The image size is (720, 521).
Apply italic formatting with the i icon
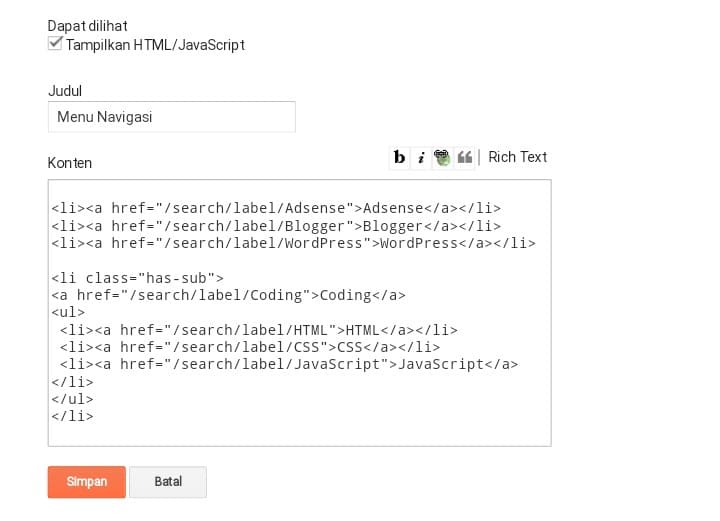[421, 157]
